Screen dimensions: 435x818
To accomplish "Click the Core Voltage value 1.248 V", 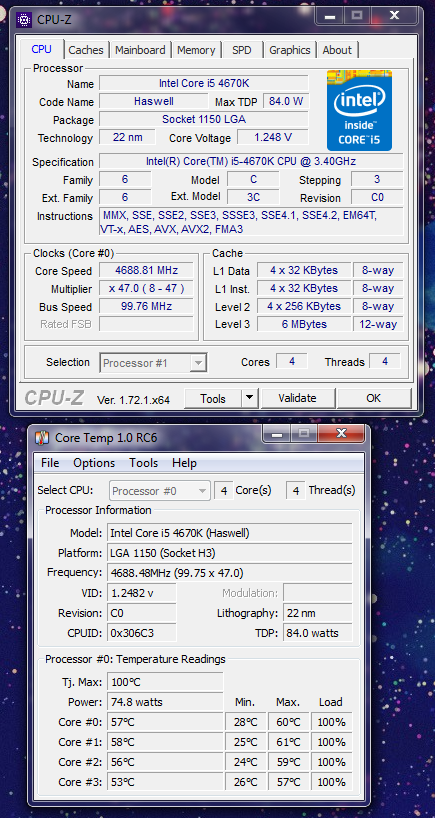I will pyautogui.click(x=273, y=138).
